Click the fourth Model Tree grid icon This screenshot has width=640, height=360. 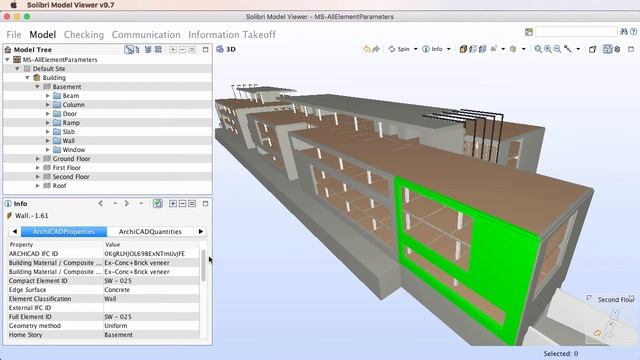(x=158, y=49)
